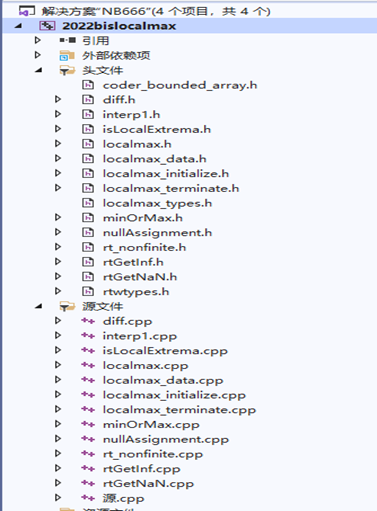Click the minOrMax.cpp source file icon
377x511 pixels.
click(88, 424)
